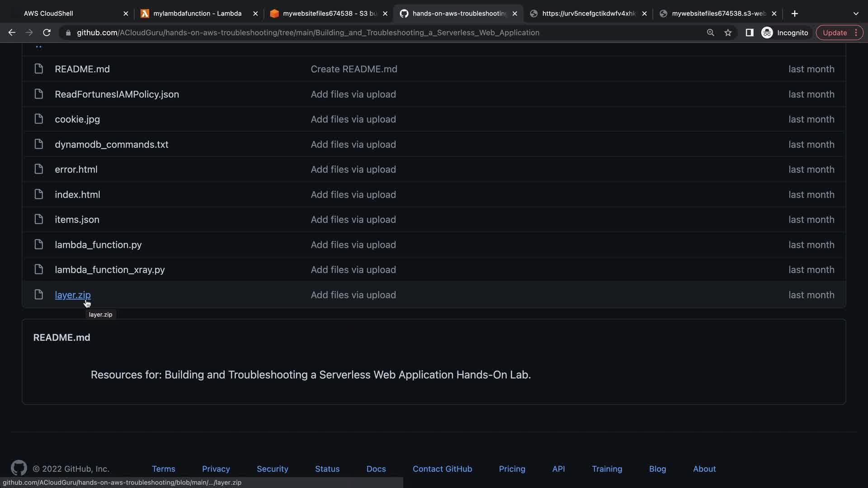This screenshot has height=488, width=868.
Task: Close the mywebsitefiles674538 S3 bucket tab
Action: [385, 14]
